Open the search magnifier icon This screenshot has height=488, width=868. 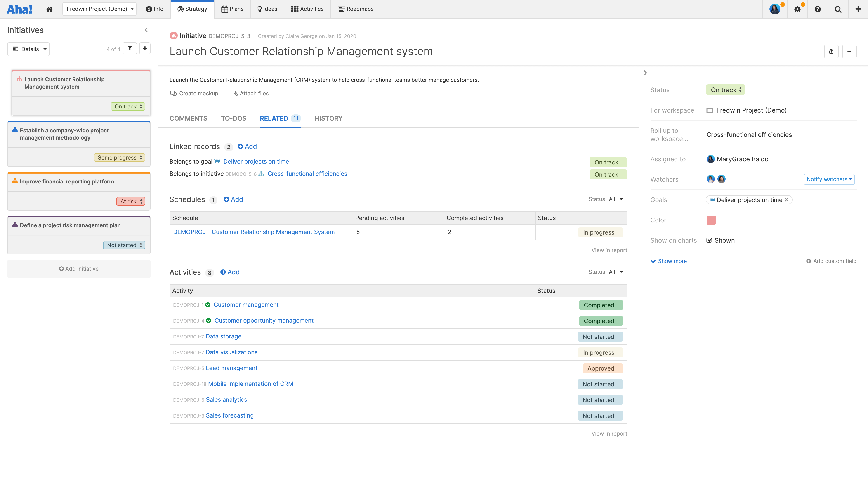[x=838, y=9]
